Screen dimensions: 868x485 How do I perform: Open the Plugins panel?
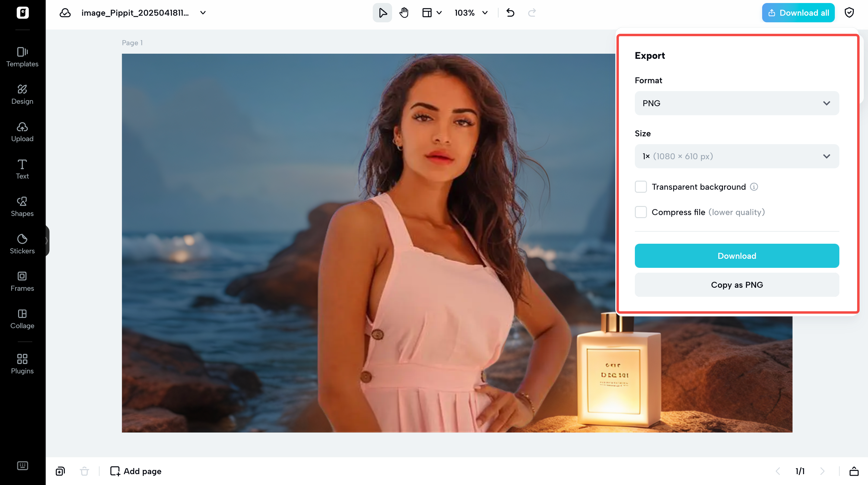[x=22, y=364]
